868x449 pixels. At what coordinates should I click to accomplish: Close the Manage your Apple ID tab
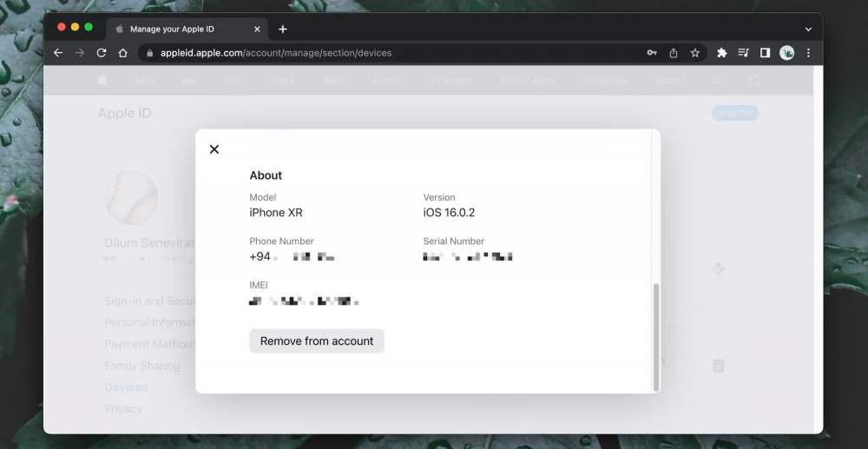tap(258, 29)
